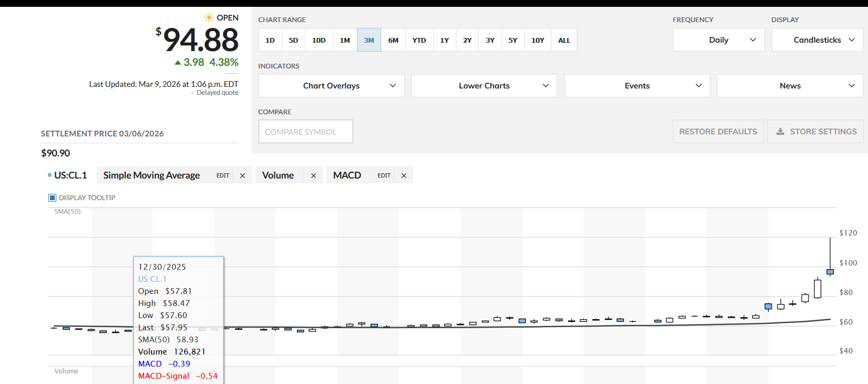Open the Frequency Daily dropdown
868x384 pixels.
point(719,40)
